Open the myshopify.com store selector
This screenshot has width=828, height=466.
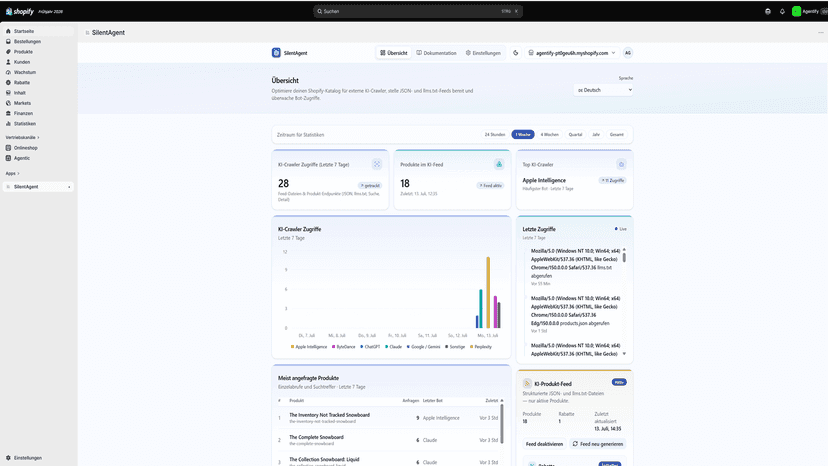point(572,53)
